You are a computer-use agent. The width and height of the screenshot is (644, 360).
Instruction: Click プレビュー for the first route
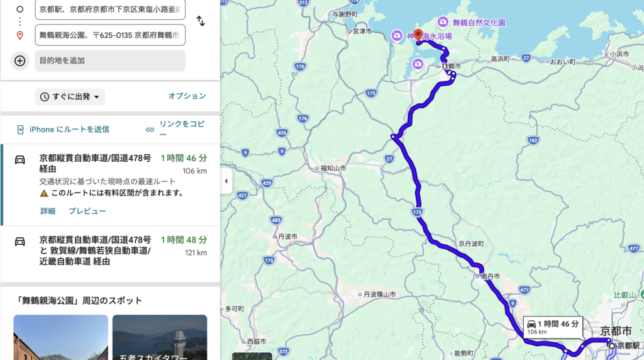87,211
